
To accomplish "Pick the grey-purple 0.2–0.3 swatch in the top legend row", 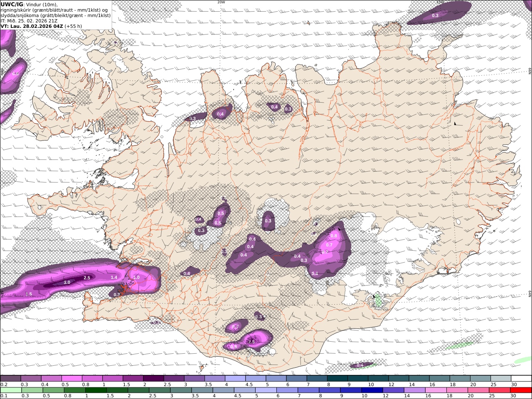I will pos(10,378).
